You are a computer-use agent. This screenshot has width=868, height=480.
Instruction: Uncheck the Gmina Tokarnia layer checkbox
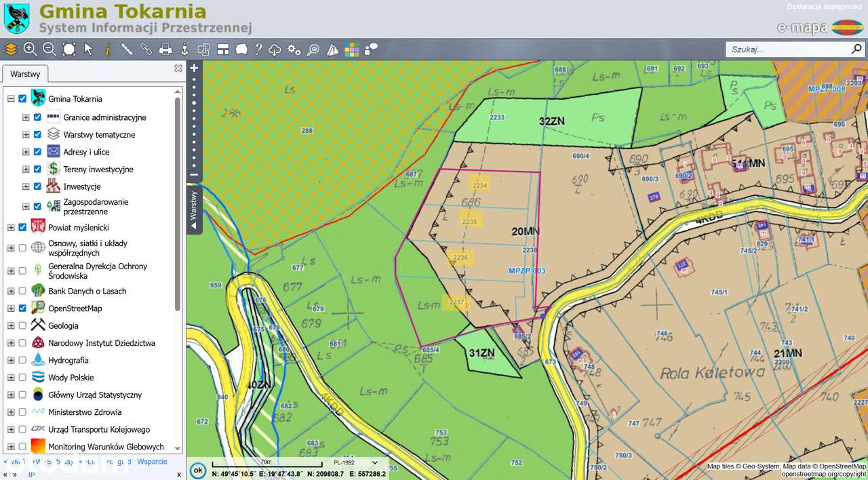[22, 99]
